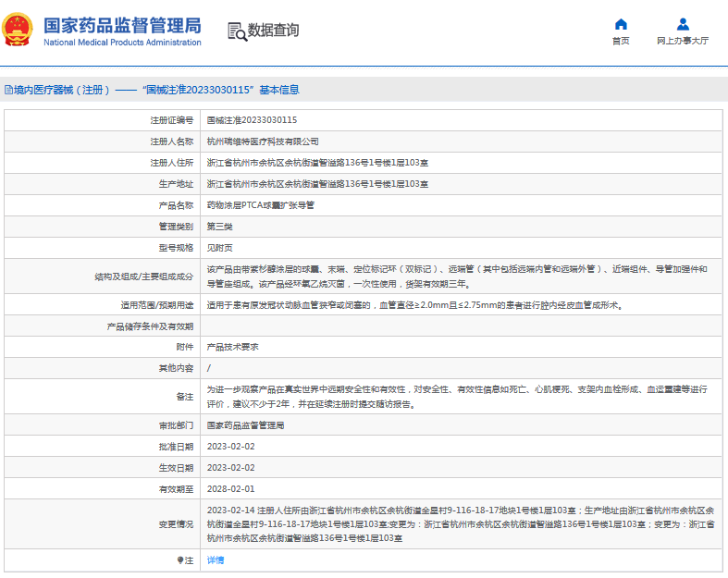Click the lightbulb icon beside 注
Viewport: 728px width, 578px height.
[x=180, y=560]
